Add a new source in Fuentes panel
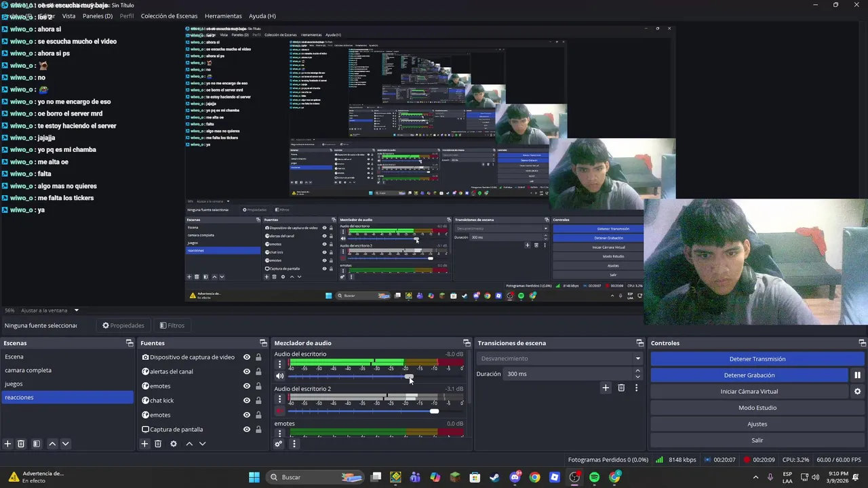The height and width of the screenshot is (488, 868). [144, 444]
